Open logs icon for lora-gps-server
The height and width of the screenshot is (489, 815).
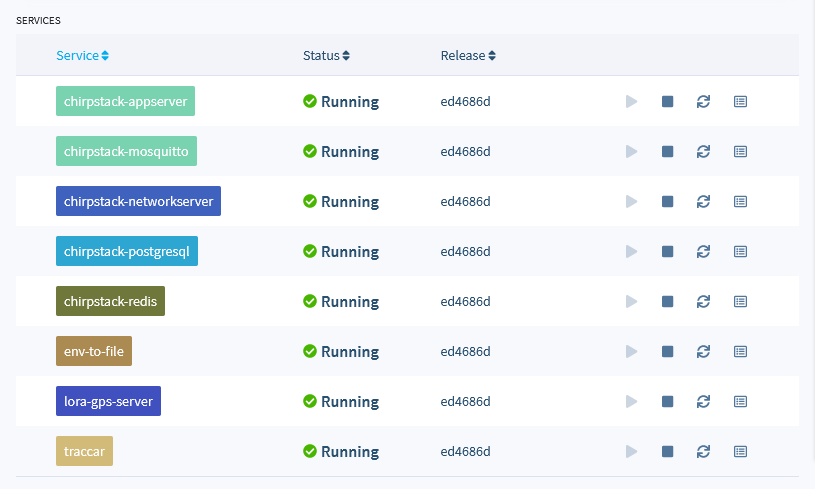click(x=740, y=402)
